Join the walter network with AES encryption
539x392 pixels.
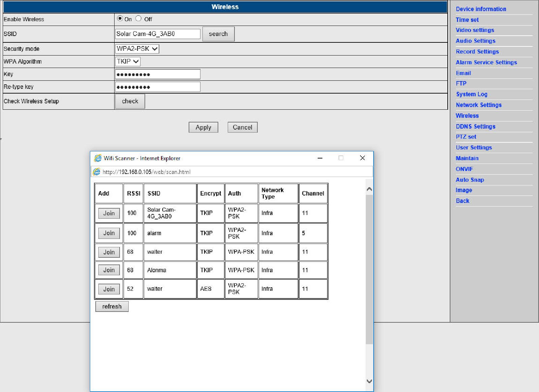[x=109, y=289]
